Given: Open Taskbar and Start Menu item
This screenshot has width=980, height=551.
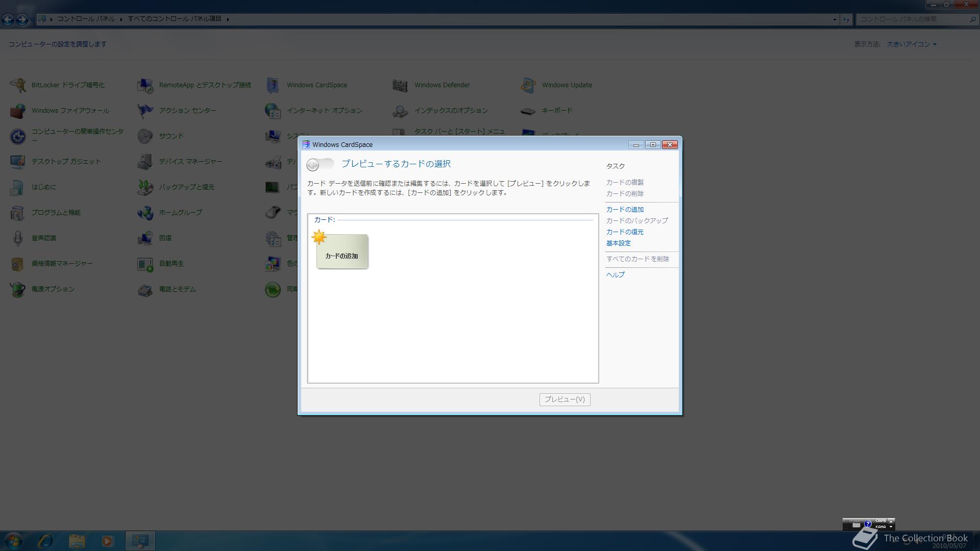Looking at the screenshot, I should coord(459,132).
